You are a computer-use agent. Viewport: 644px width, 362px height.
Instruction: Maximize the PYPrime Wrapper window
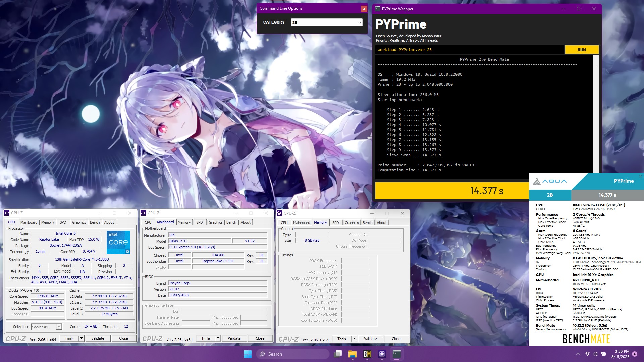click(578, 9)
